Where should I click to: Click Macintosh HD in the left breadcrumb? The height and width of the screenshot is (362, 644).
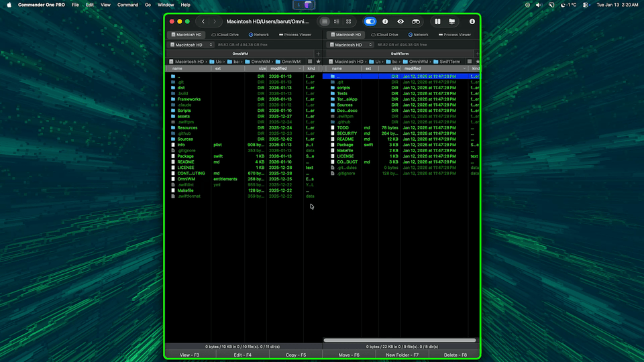coord(186,62)
